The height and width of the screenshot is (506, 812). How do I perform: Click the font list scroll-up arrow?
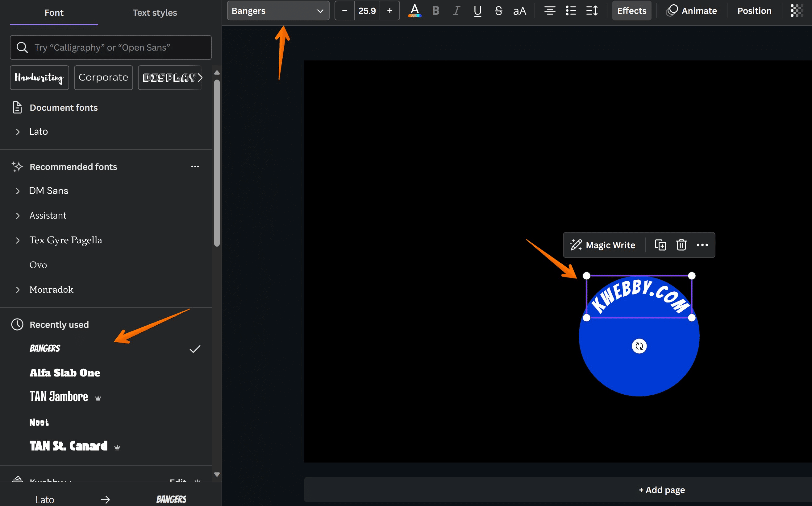pyautogui.click(x=217, y=73)
